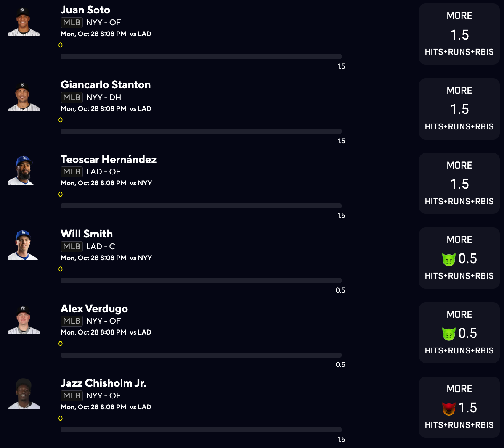Select Juan Soto's MORE 1.5 pick card

(459, 34)
